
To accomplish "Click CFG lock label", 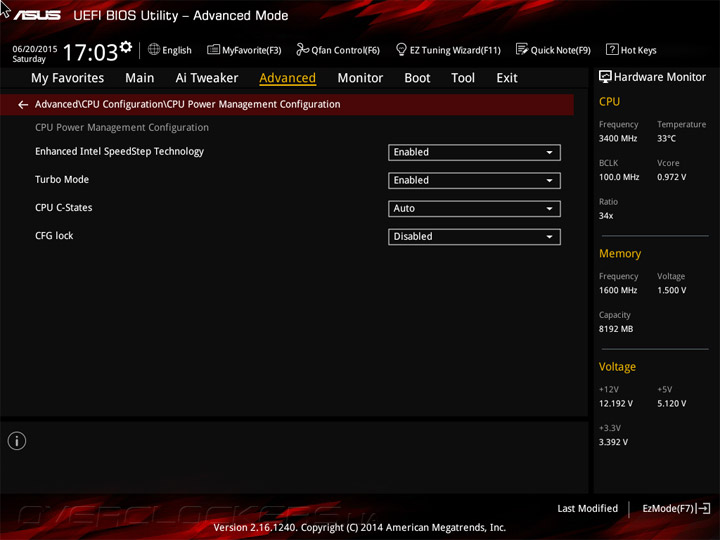I will coord(54,236).
